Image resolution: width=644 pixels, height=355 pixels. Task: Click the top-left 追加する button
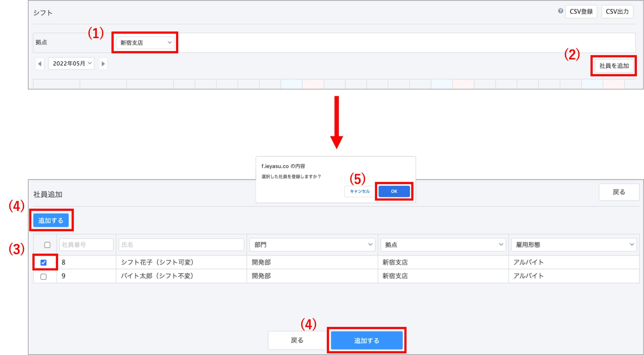click(51, 220)
